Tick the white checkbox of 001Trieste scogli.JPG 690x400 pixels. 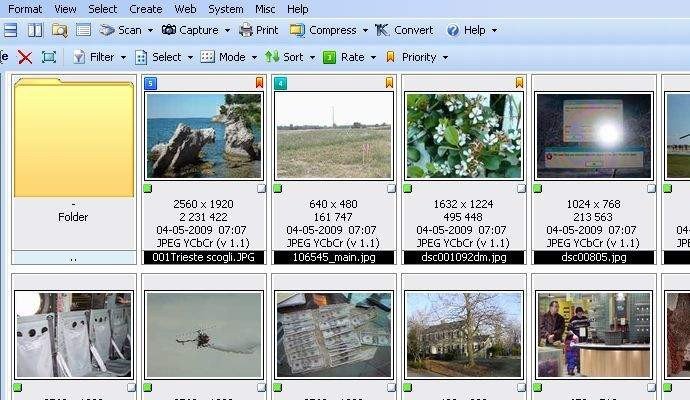(x=261, y=189)
